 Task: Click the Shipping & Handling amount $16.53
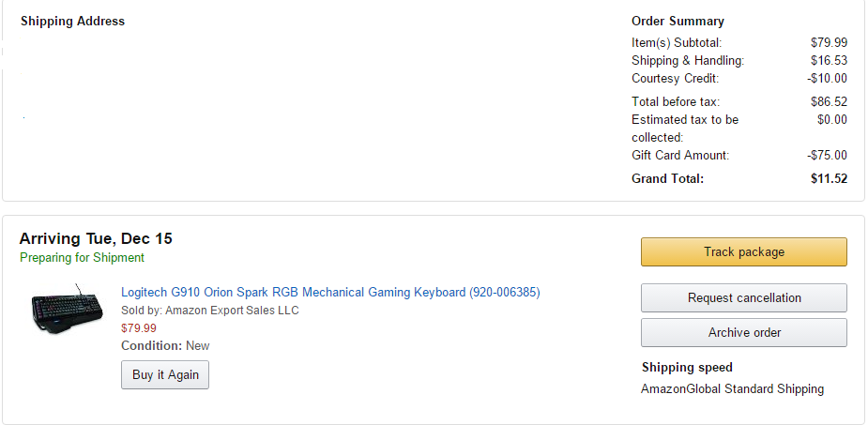click(x=829, y=60)
